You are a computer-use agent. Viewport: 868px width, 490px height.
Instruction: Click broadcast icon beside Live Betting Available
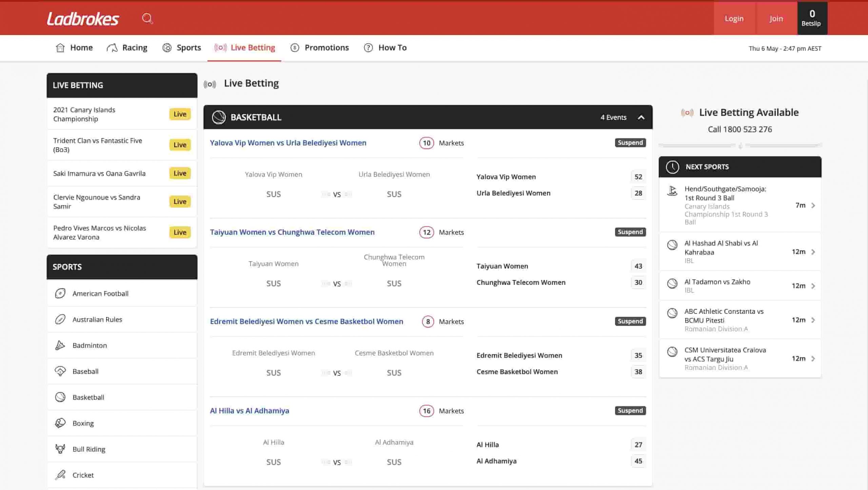click(x=687, y=113)
